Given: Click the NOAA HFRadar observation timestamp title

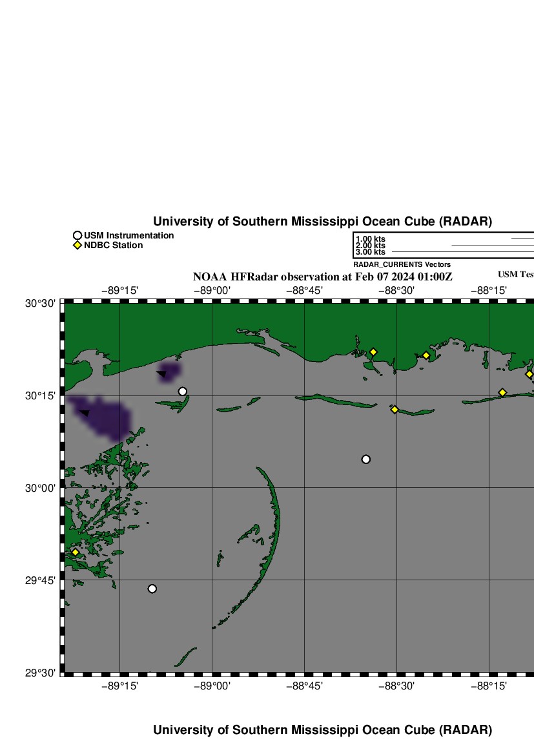Looking at the screenshot, I should (323, 277).
